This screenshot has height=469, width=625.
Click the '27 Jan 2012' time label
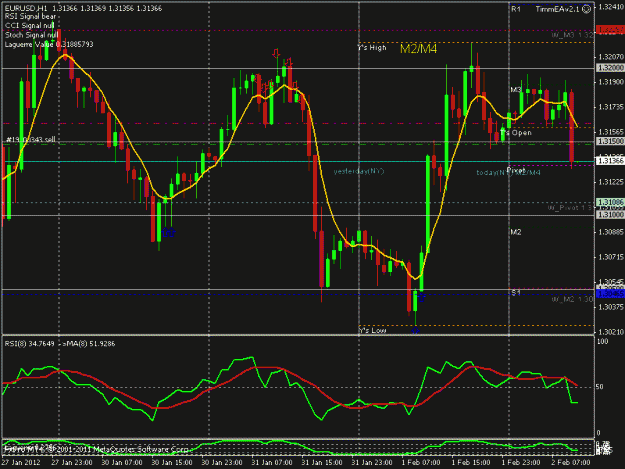click(21, 462)
